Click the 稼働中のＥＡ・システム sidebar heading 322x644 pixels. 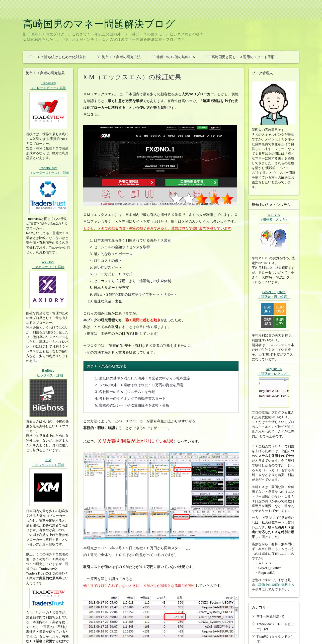(271, 205)
